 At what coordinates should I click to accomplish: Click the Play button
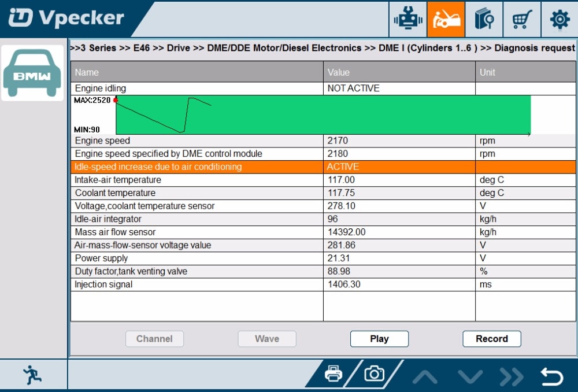(379, 339)
